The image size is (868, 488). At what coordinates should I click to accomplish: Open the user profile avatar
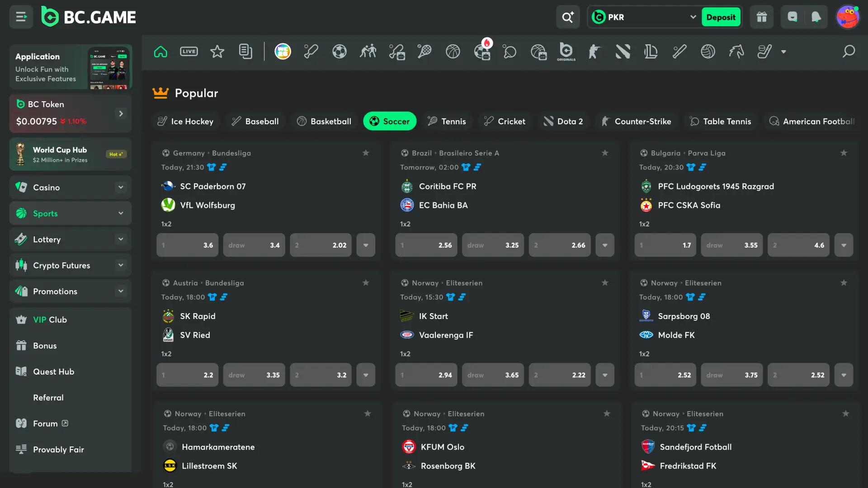click(x=848, y=17)
